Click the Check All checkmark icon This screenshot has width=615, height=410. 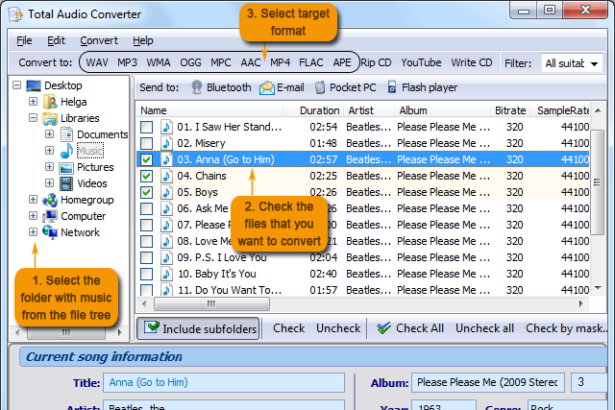coord(384,328)
